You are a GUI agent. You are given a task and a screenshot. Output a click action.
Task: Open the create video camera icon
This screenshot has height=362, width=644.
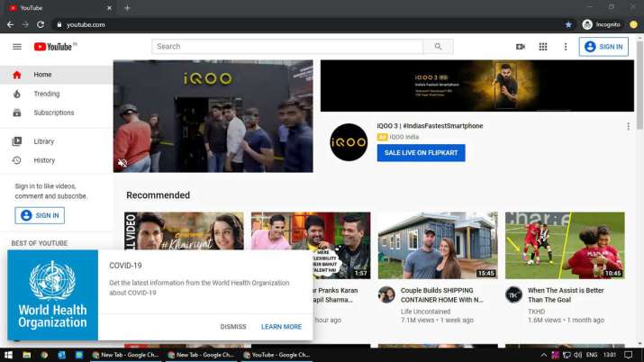pyautogui.click(x=520, y=47)
